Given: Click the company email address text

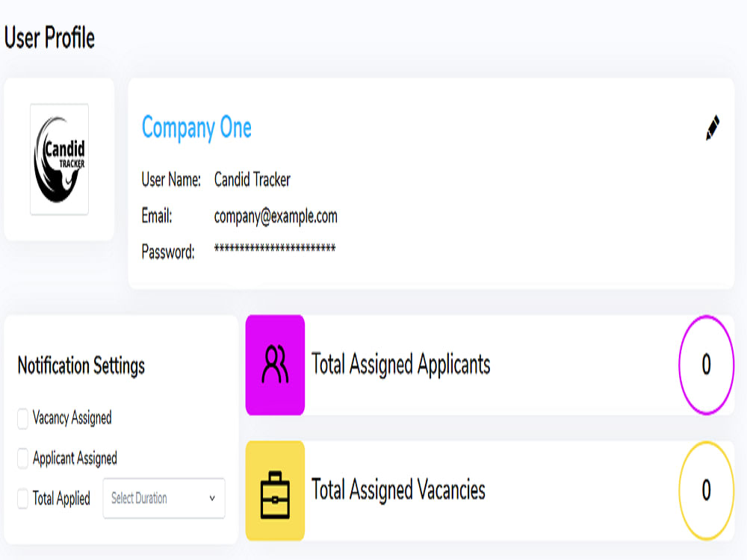Looking at the screenshot, I should click(x=275, y=217).
